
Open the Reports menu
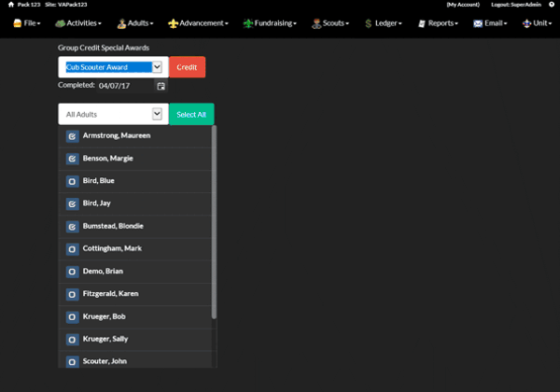pos(438,23)
